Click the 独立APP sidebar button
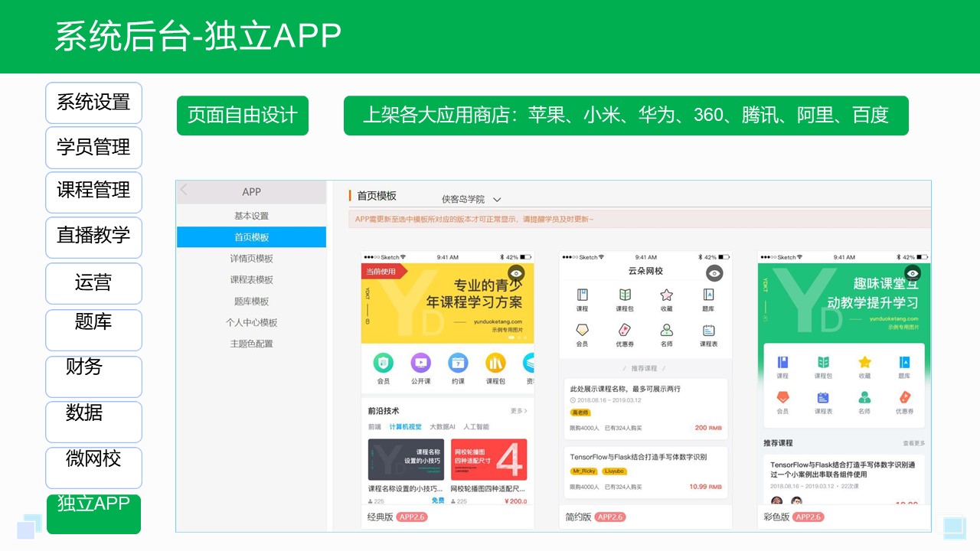Image resolution: width=980 pixels, height=551 pixels. click(93, 515)
